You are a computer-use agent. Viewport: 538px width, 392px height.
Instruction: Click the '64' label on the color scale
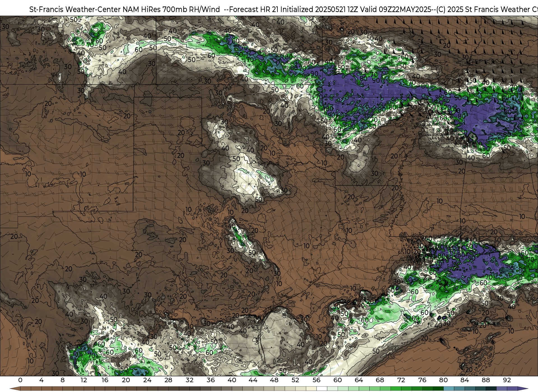pos(359,380)
